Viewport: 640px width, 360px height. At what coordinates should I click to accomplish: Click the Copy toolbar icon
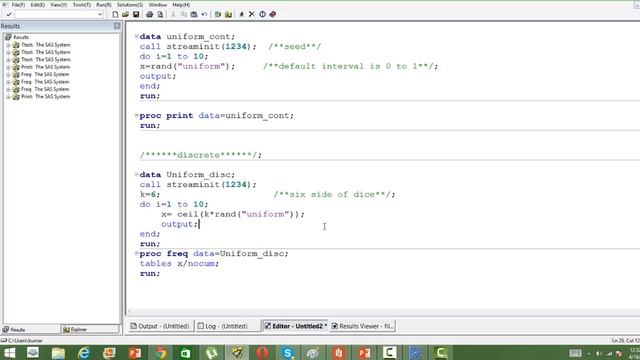click(184, 14)
